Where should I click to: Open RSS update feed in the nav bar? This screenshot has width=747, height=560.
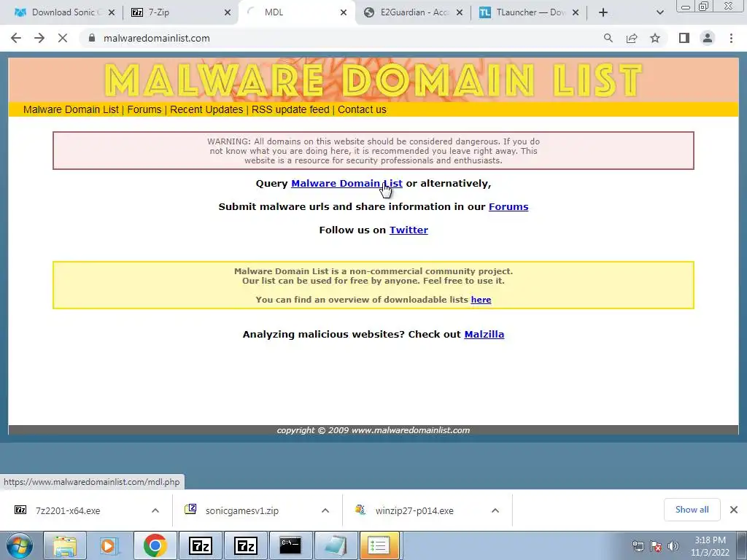[290, 109]
